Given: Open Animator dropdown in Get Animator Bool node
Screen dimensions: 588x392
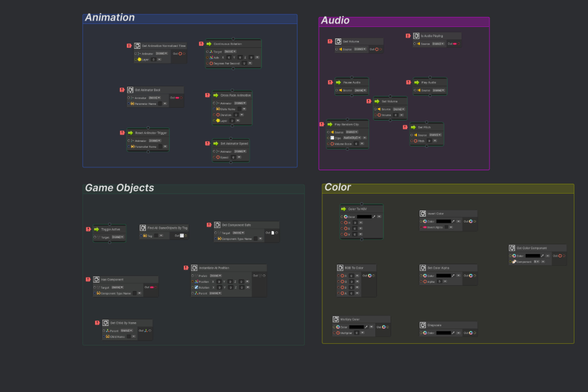Looking at the screenshot, I should click(x=155, y=98).
